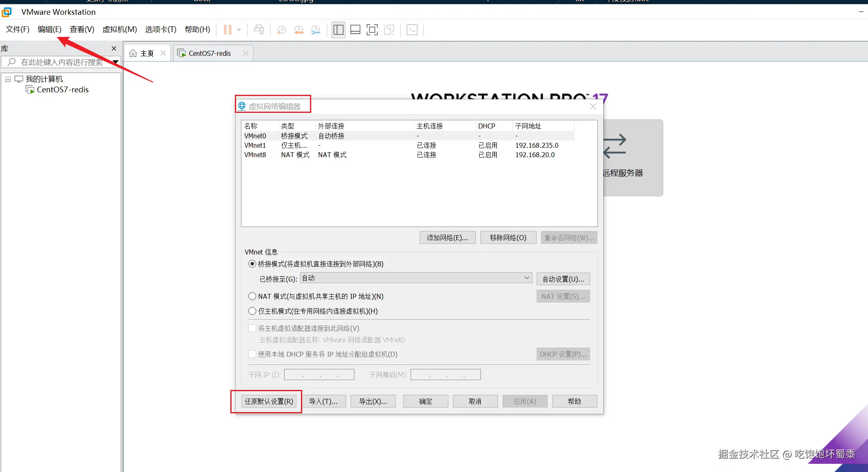868x472 pixels.
Task: Collapse the 我的计算机 tree node
Action: 7,79
